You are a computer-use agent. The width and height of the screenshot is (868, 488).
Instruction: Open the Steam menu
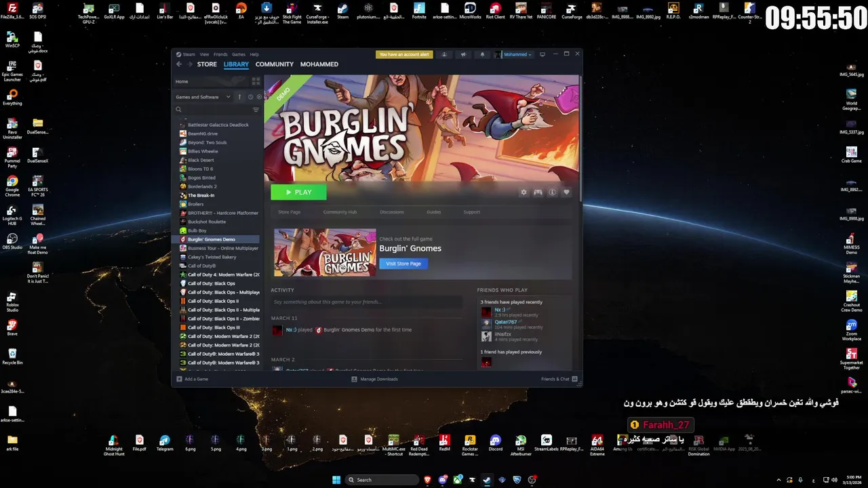pyautogui.click(x=189, y=54)
